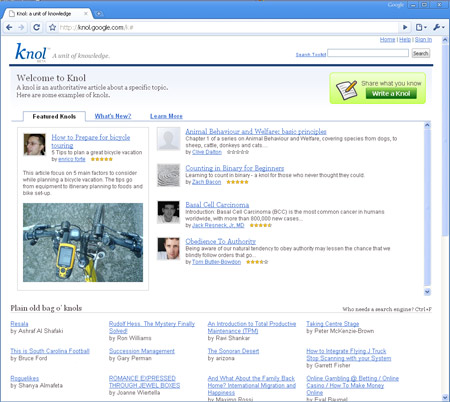Open author link Tom Butler-Bowdon
This screenshot has width=450, height=402.
click(216, 262)
